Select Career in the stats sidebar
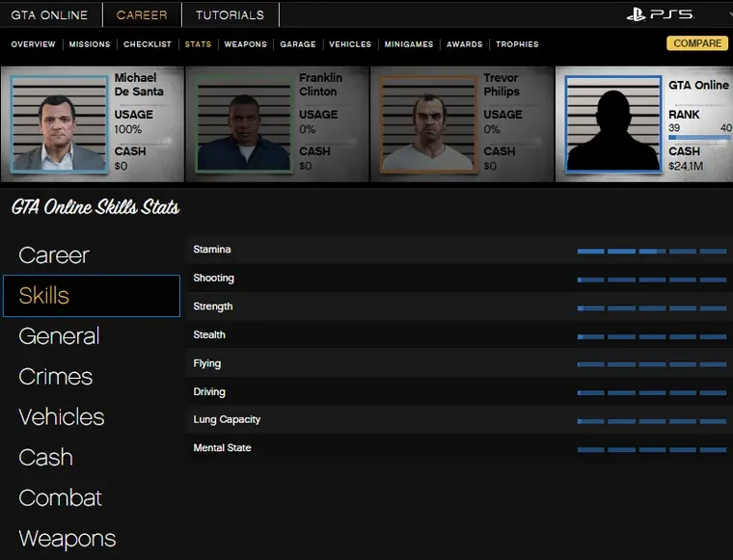 [54, 255]
